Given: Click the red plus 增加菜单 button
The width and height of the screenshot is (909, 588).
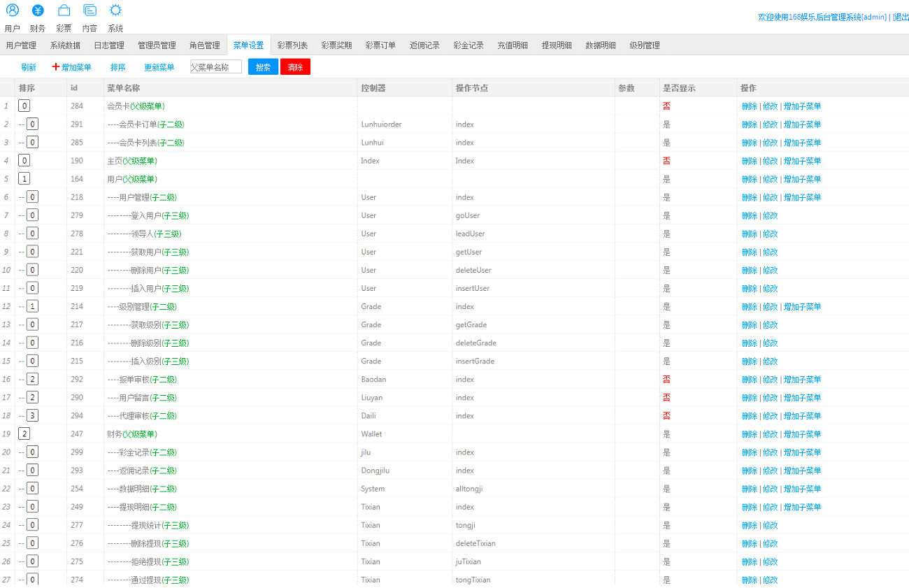Looking at the screenshot, I should 72,67.
